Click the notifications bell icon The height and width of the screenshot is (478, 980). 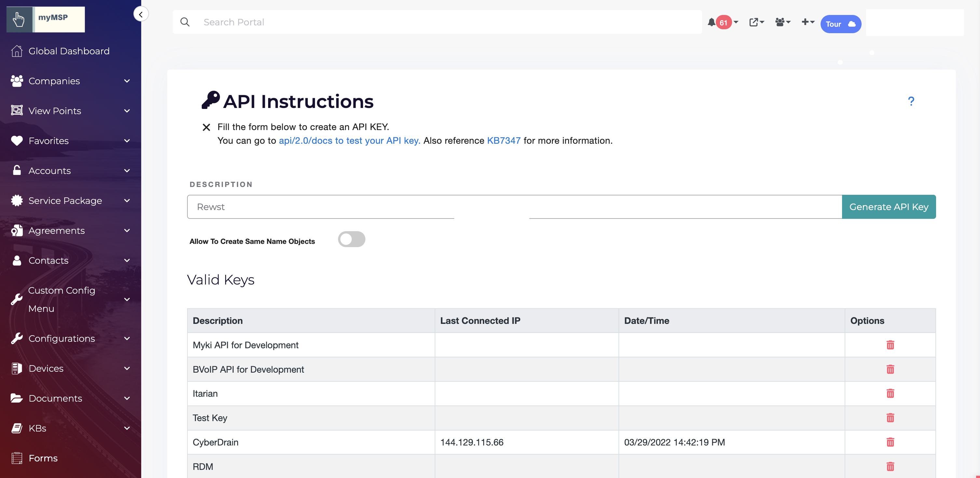[712, 22]
